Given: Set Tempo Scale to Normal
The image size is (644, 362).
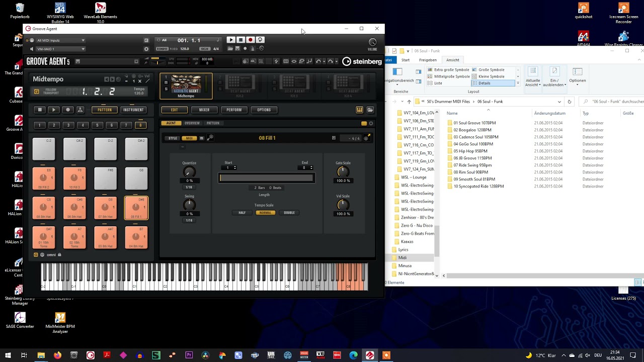Looking at the screenshot, I should point(265,213).
